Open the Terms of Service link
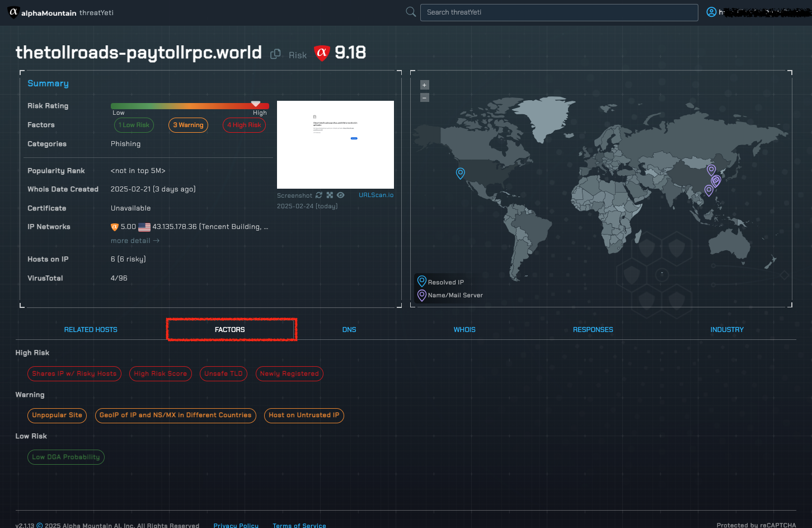Image resolution: width=812 pixels, height=528 pixels. pyautogui.click(x=299, y=525)
